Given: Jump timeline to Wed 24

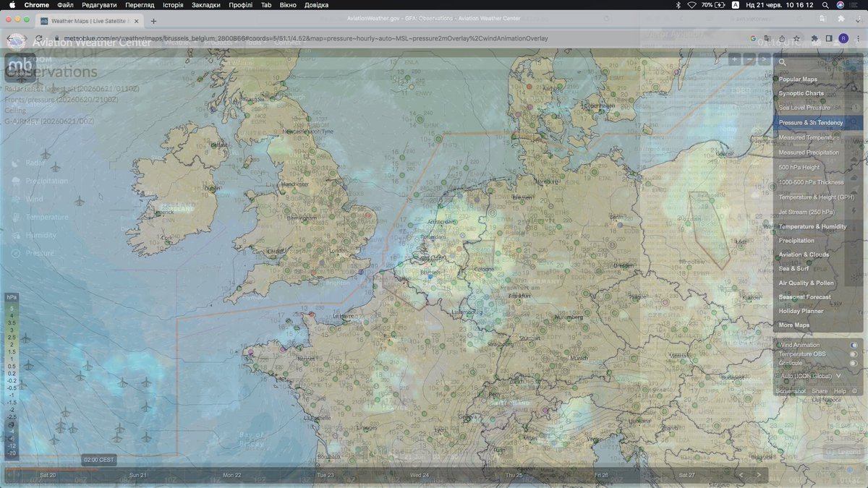Looking at the screenshot, I should 420,475.
